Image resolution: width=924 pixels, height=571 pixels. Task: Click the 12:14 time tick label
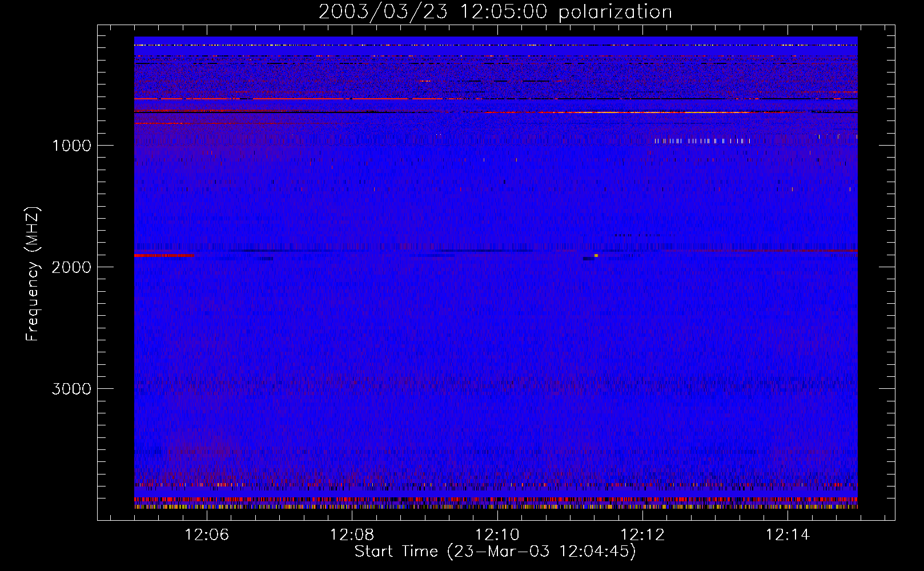click(x=788, y=535)
